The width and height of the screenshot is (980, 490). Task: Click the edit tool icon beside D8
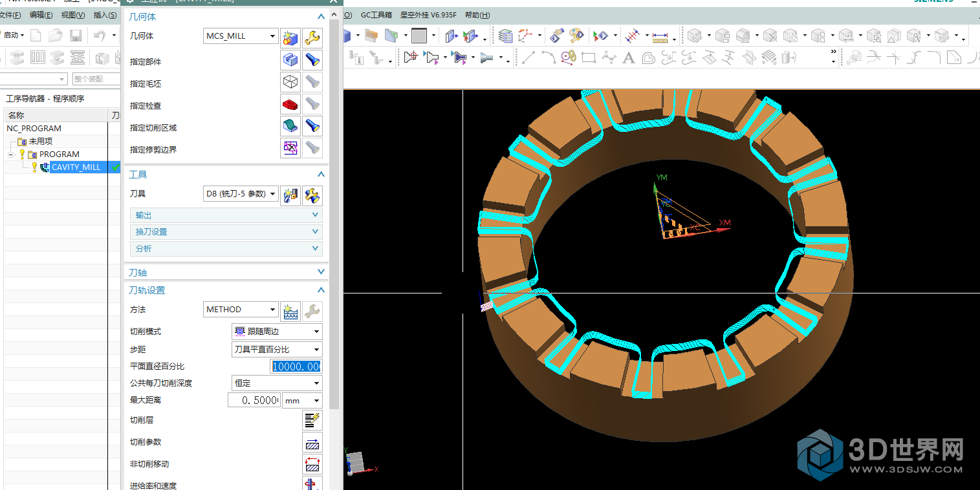click(x=312, y=195)
